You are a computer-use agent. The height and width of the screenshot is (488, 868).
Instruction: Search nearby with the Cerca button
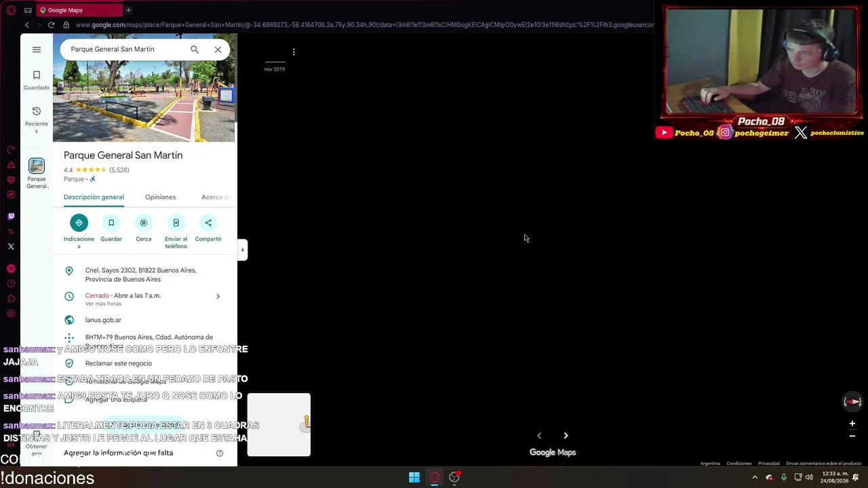(x=144, y=228)
